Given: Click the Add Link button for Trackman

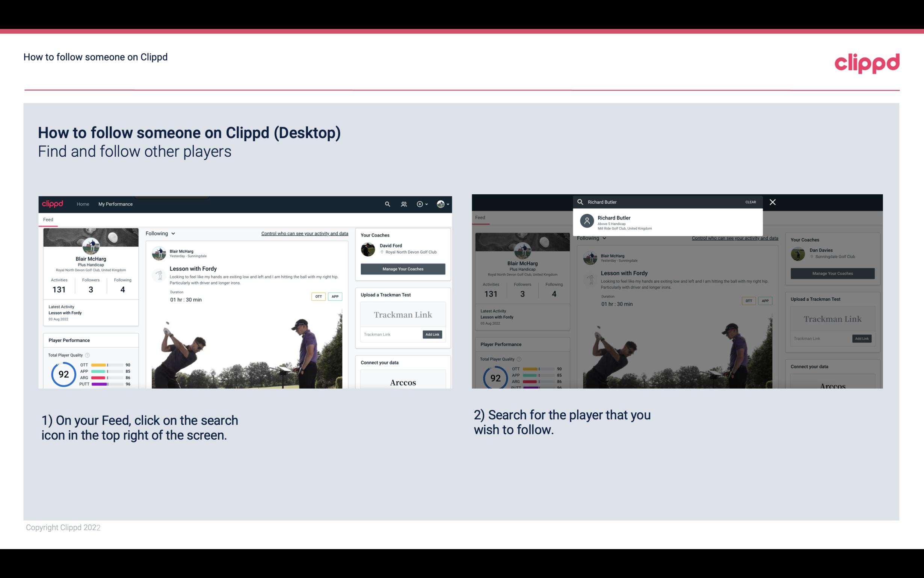Looking at the screenshot, I should 432,334.
